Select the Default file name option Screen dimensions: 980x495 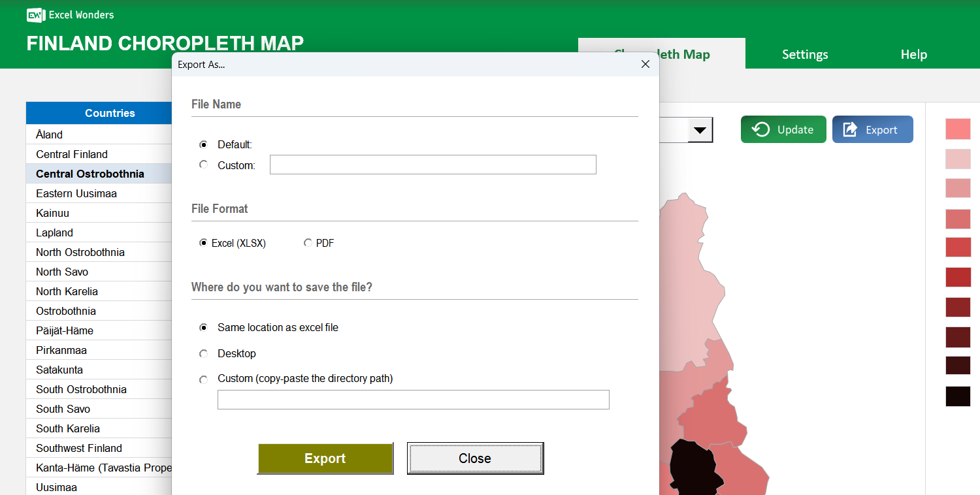pos(203,144)
